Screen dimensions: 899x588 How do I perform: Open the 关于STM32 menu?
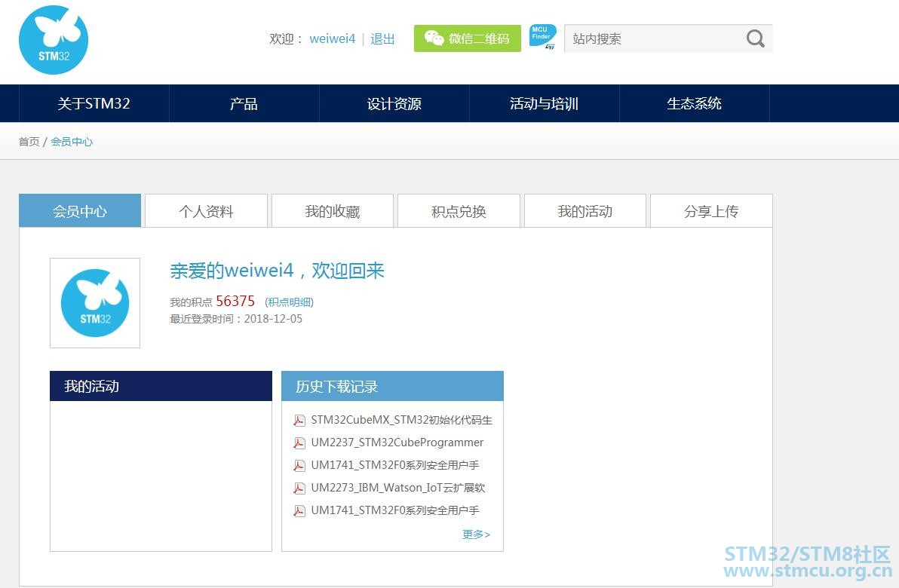(94, 103)
